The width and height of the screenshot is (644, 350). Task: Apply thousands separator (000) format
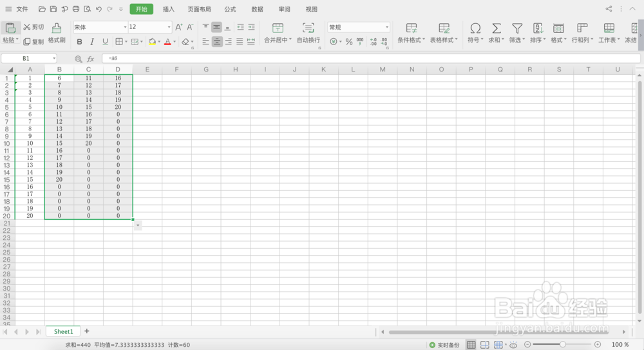click(x=360, y=41)
